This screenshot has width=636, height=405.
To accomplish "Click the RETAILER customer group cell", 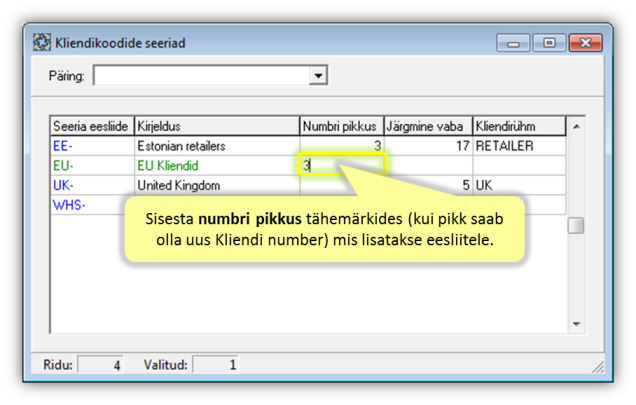I will [519, 146].
